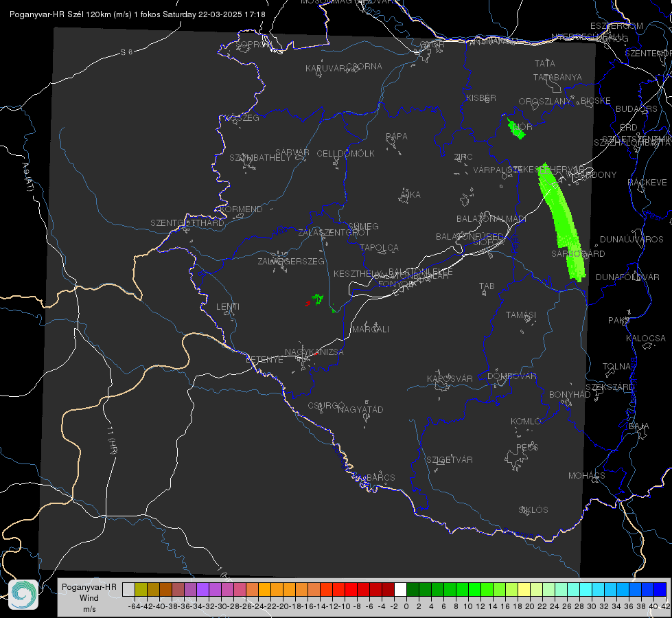Click the CSORNA city label
Viewport: 672px width, 618px height.
click(364, 67)
